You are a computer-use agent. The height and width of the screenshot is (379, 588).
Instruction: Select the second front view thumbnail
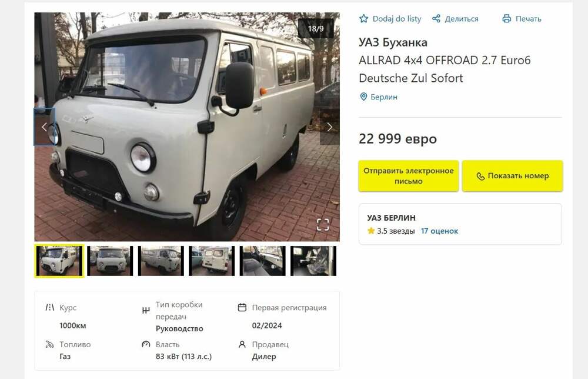pos(110,261)
